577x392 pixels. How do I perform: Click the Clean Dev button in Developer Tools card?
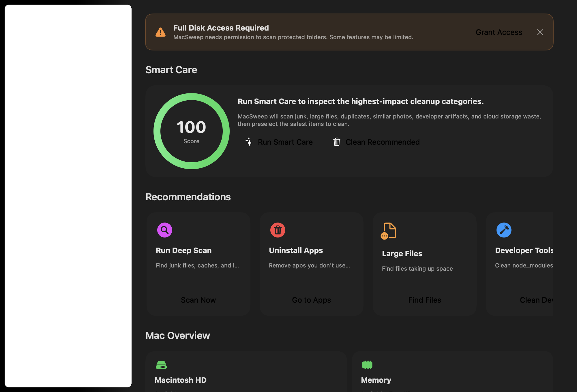[536, 300]
